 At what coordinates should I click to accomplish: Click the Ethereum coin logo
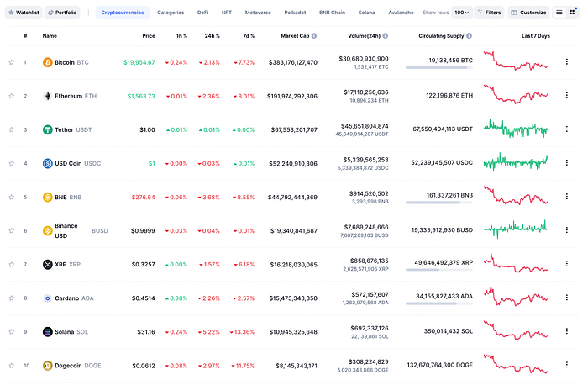pyautogui.click(x=47, y=96)
